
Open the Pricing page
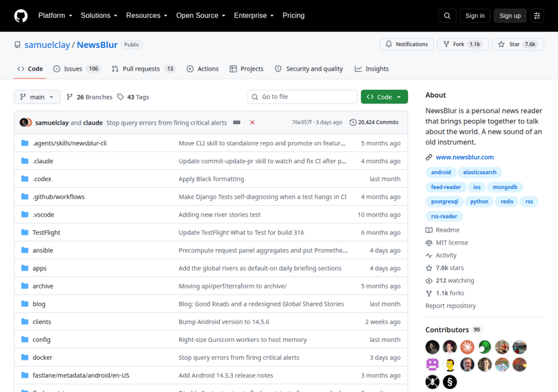[x=294, y=16]
